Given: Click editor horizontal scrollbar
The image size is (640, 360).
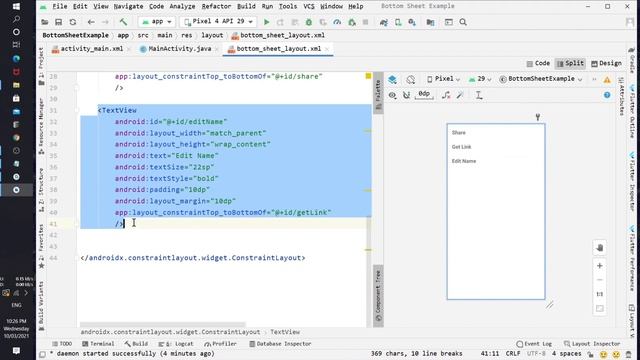Looking at the screenshot, I should (163, 325).
